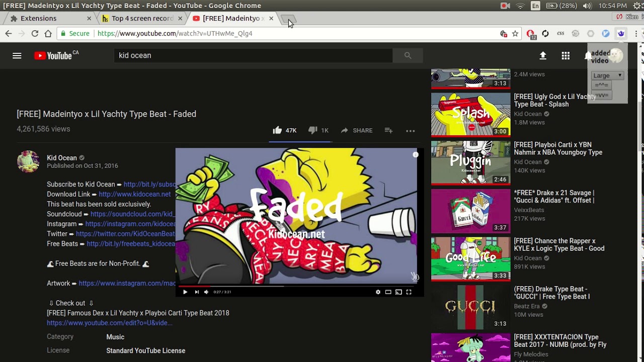This screenshot has width=644, height=362.
Task: Open En keyboard layout indicator
Action: tap(535, 6)
